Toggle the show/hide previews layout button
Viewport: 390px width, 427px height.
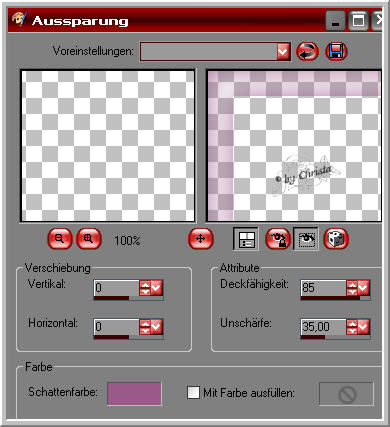[246, 239]
